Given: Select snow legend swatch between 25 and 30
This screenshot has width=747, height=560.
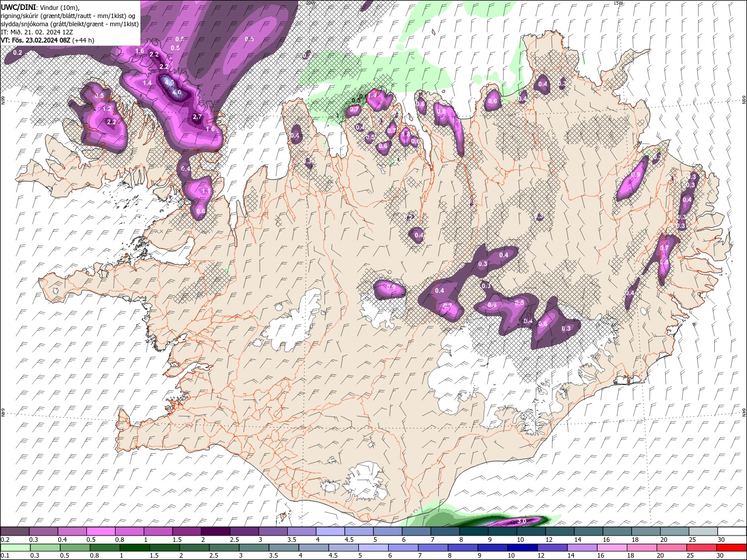Looking at the screenshot, I should (704, 531).
